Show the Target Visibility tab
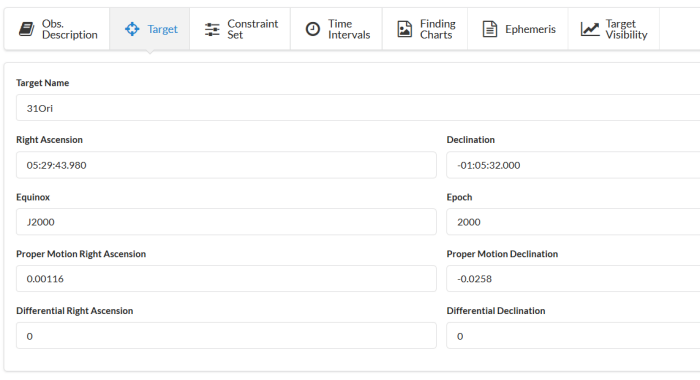700x380 pixels. pyautogui.click(x=614, y=29)
